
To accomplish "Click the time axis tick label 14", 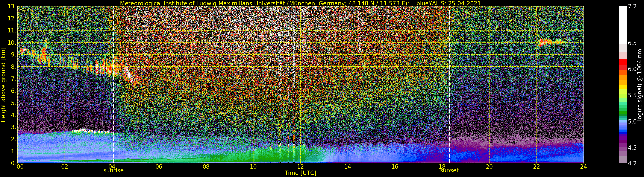I will point(347,166).
